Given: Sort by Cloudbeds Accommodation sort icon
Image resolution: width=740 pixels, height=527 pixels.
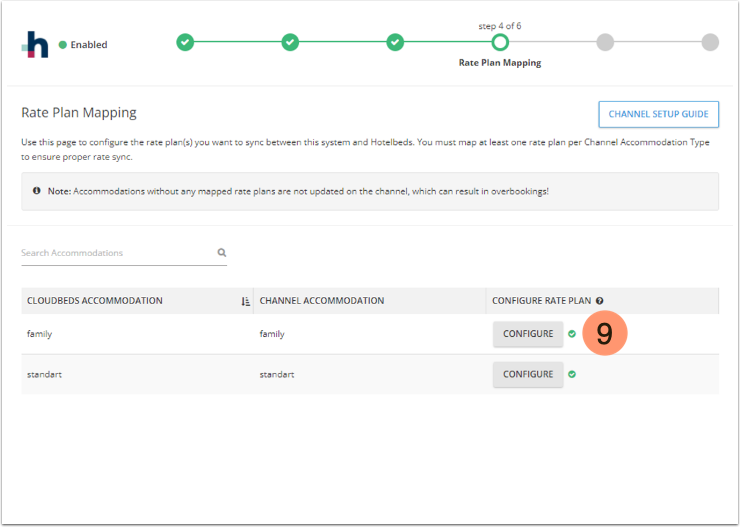Looking at the screenshot, I should click(245, 301).
